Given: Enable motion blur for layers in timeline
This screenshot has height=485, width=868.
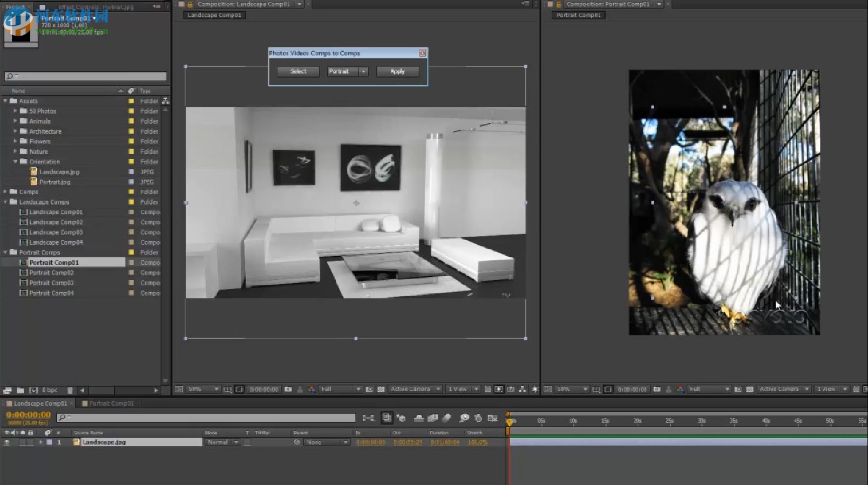Looking at the screenshot, I should [x=446, y=418].
